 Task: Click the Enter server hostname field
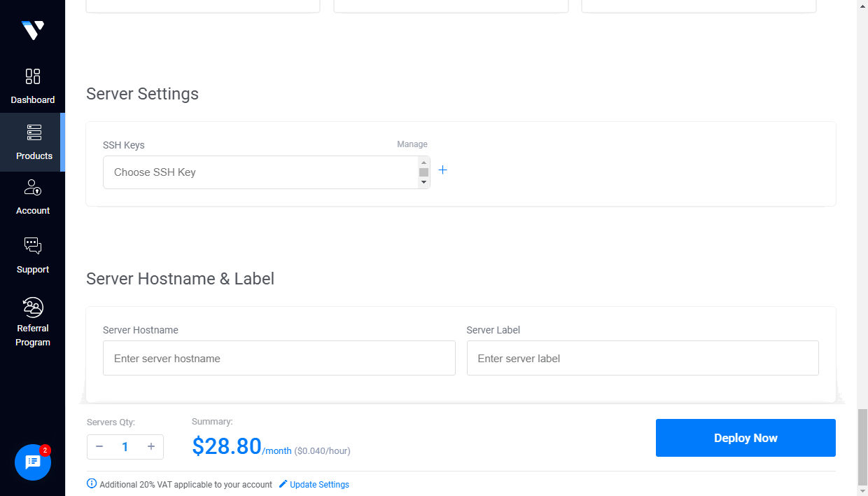279,358
